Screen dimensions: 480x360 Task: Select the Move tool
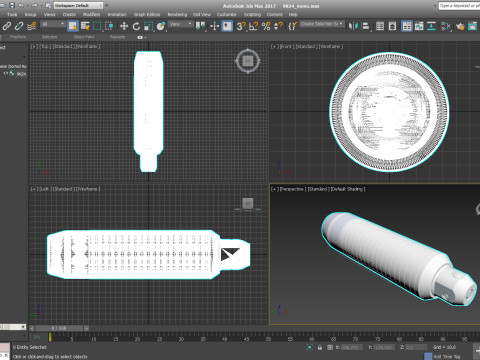tap(124, 26)
